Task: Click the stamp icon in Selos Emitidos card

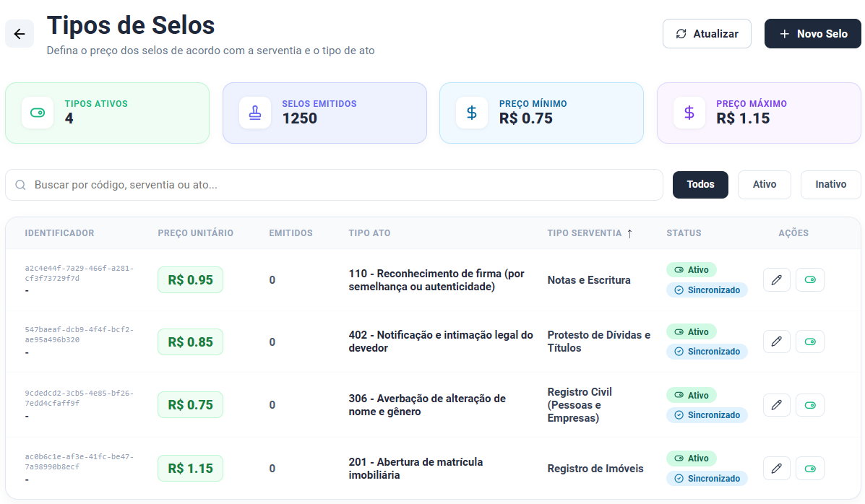Action: (255, 113)
